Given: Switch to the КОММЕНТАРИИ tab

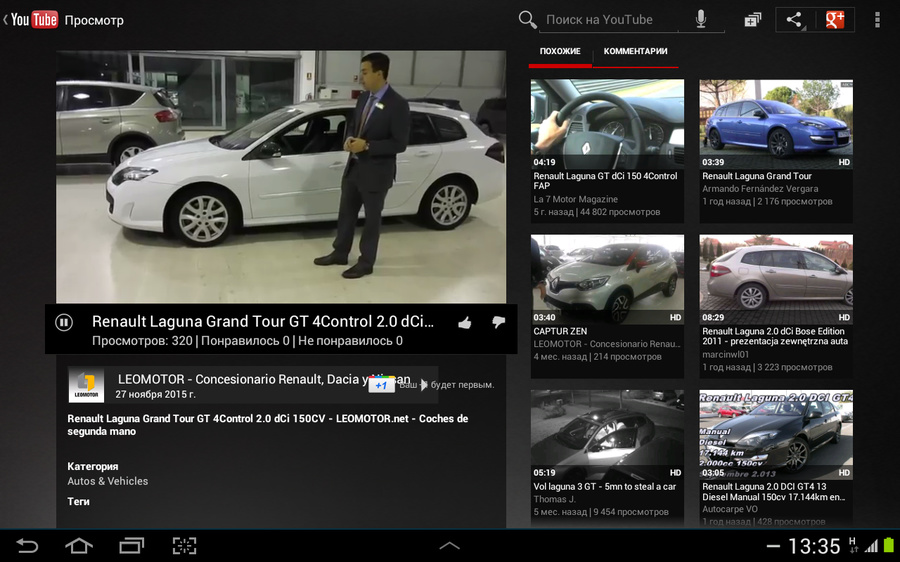Looking at the screenshot, I should coord(635,52).
